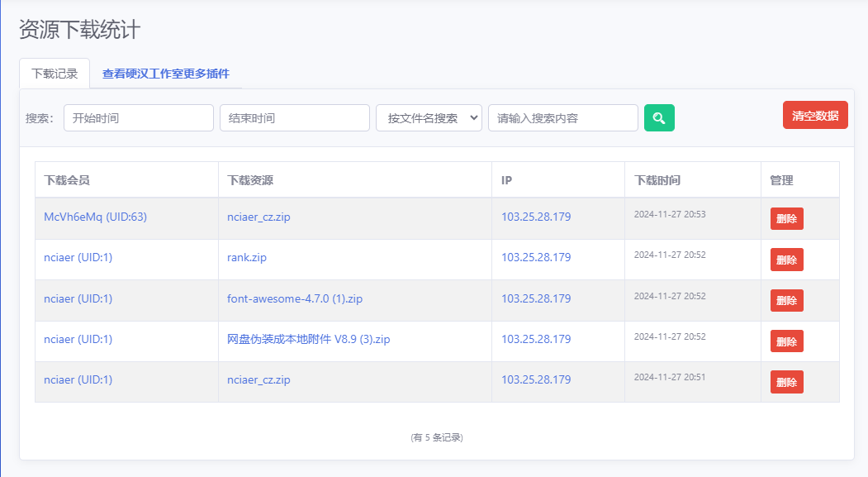The width and height of the screenshot is (868, 477).
Task: Open nciaer_cz.zip link in McVh6eMq row
Action: [x=259, y=217]
